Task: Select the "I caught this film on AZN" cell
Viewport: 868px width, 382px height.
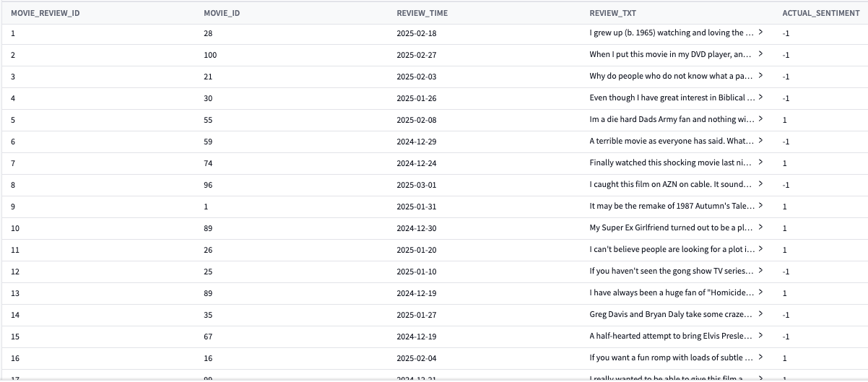Action: click(670, 185)
